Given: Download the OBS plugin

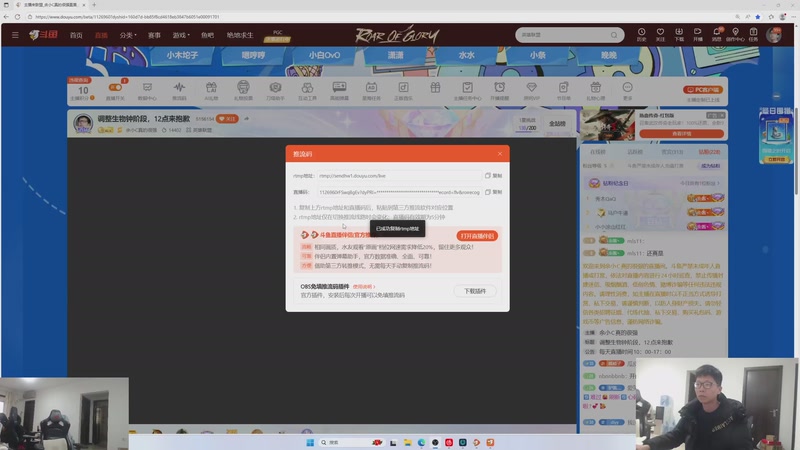Looking at the screenshot, I should [474, 291].
